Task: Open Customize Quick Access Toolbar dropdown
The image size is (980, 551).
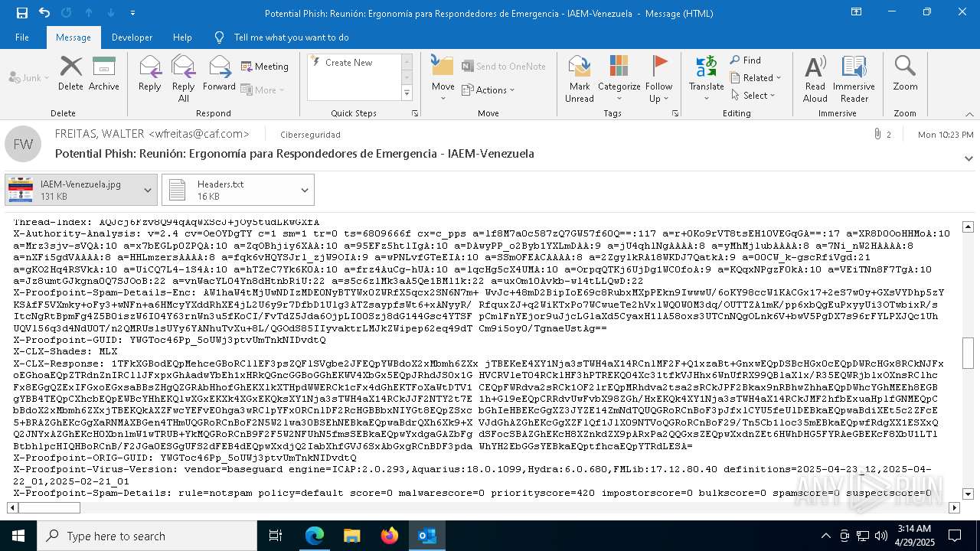Action: click(x=132, y=13)
